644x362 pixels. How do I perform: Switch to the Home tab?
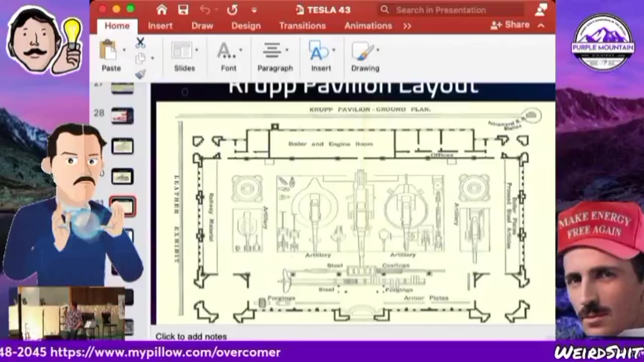117,26
